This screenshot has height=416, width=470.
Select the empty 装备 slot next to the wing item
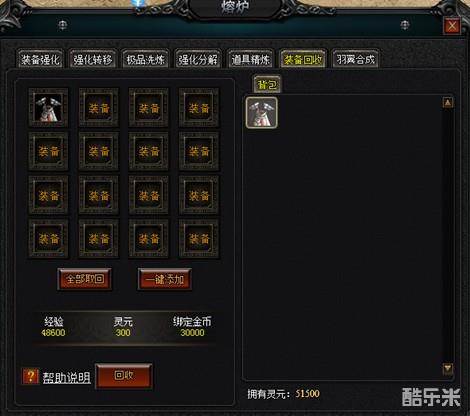click(x=99, y=107)
